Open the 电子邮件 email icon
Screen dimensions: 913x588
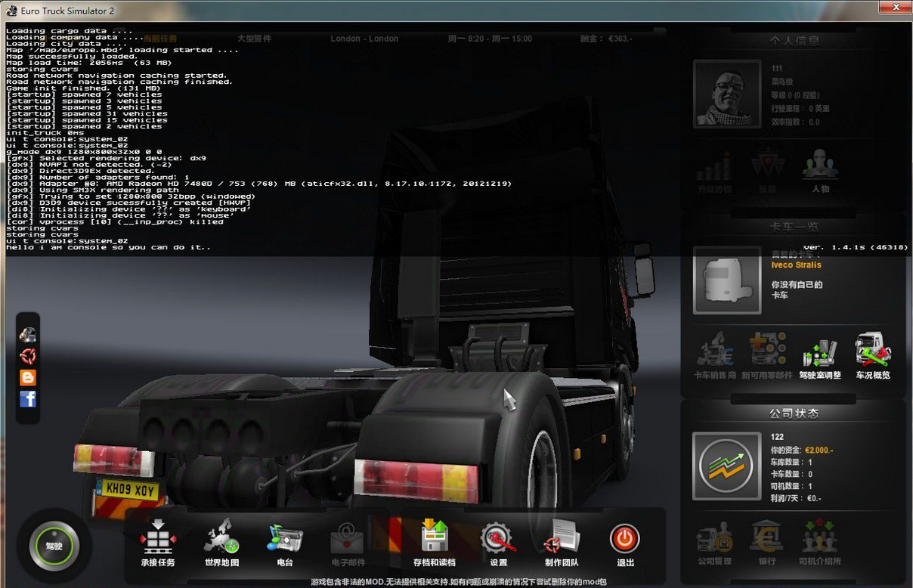[x=348, y=543]
